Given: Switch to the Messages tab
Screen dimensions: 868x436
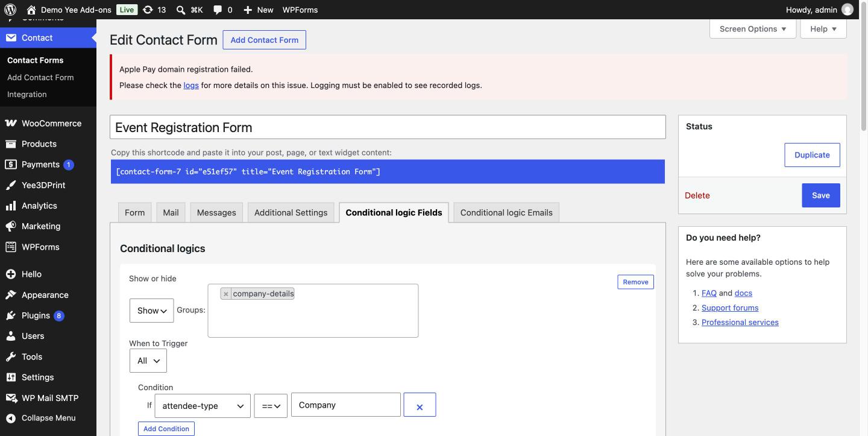Looking at the screenshot, I should tap(216, 212).
